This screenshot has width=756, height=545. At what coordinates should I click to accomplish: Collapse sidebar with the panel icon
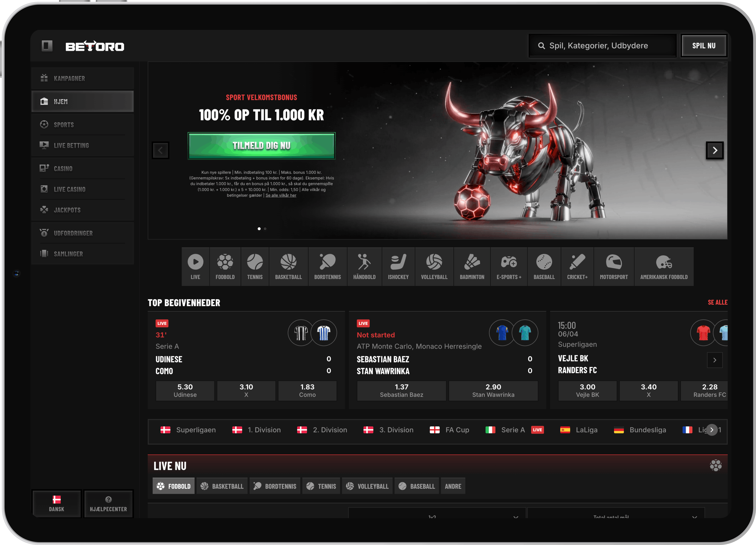(x=47, y=46)
